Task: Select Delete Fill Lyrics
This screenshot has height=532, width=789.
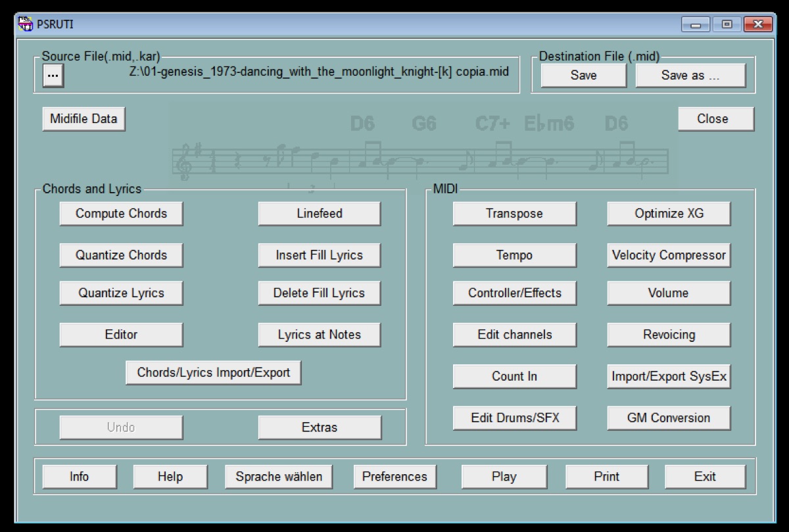Action: [x=319, y=293]
